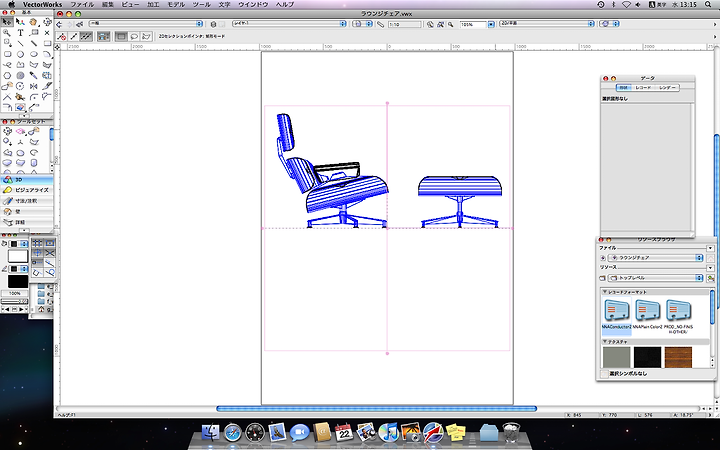The image size is (720, 450).
Task: Select the Pan hand tool
Action: point(34,22)
